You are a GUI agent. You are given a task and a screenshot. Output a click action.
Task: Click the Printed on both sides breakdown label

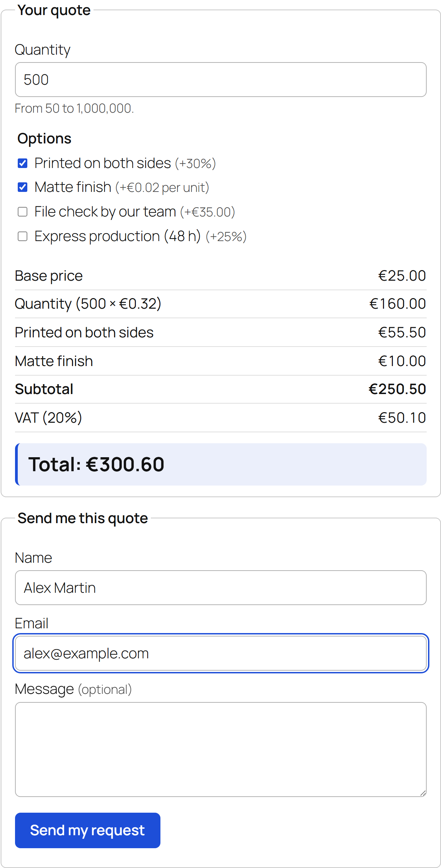coord(84,333)
